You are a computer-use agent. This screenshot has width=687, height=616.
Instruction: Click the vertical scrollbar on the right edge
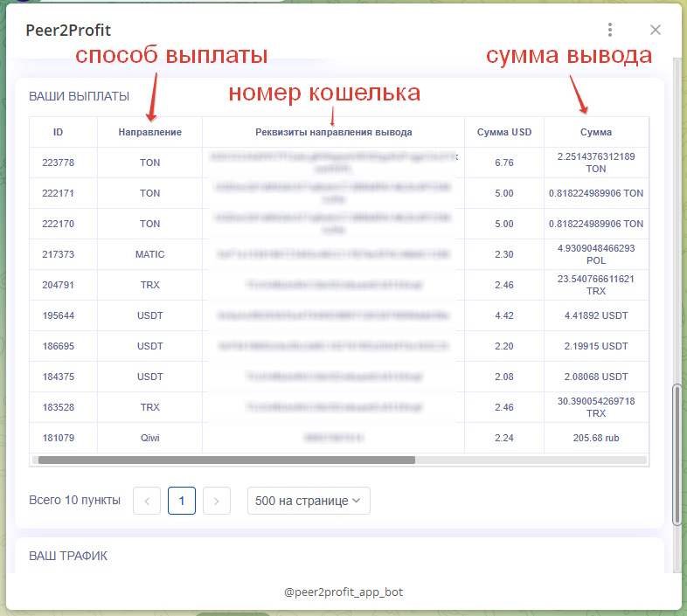677,454
